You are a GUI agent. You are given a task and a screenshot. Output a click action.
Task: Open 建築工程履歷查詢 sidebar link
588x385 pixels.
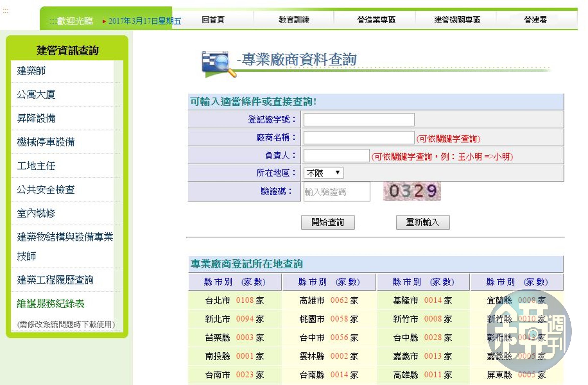(x=55, y=280)
